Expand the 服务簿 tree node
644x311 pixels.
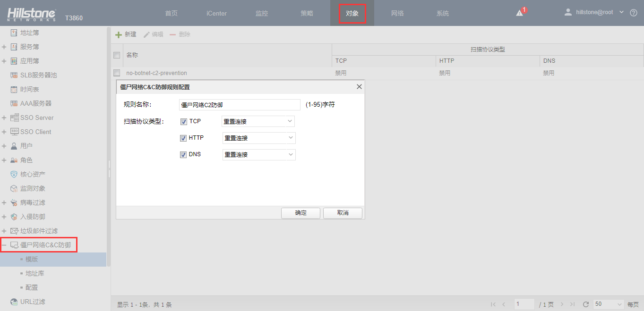4,47
